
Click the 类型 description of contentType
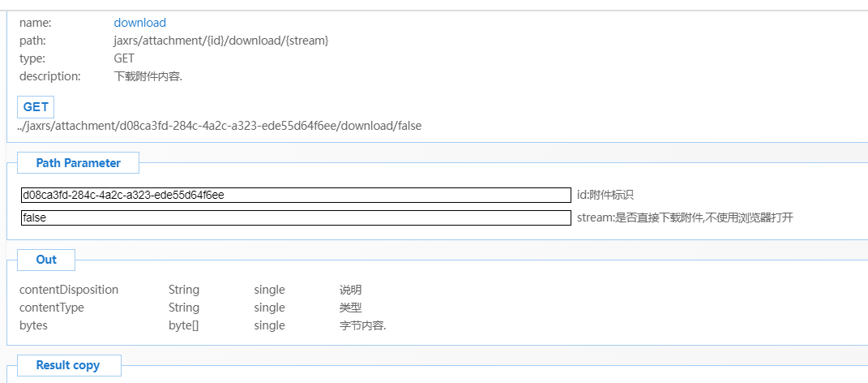tap(350, 308)
